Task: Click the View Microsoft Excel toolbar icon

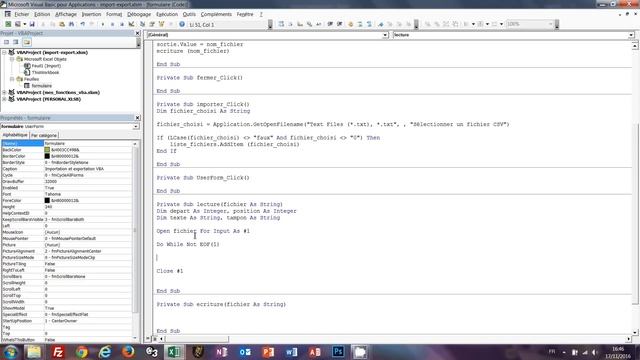Action: click(8, 24)
